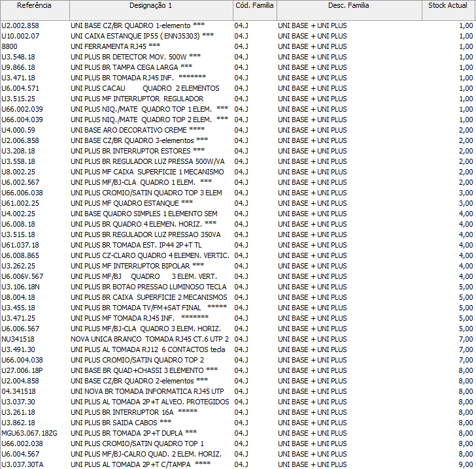Select reference U27.006.18P
The width and height of the screenshot is (476, 469).
click(x=22, y=371)
